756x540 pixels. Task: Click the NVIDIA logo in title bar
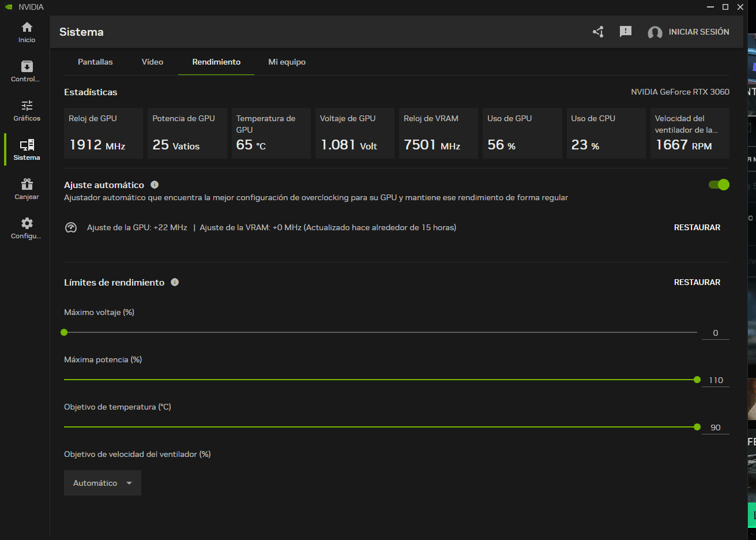pos(9,7)
